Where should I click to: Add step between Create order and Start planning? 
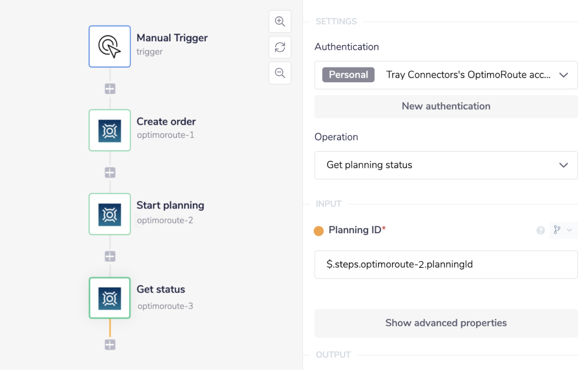(110, 173)
